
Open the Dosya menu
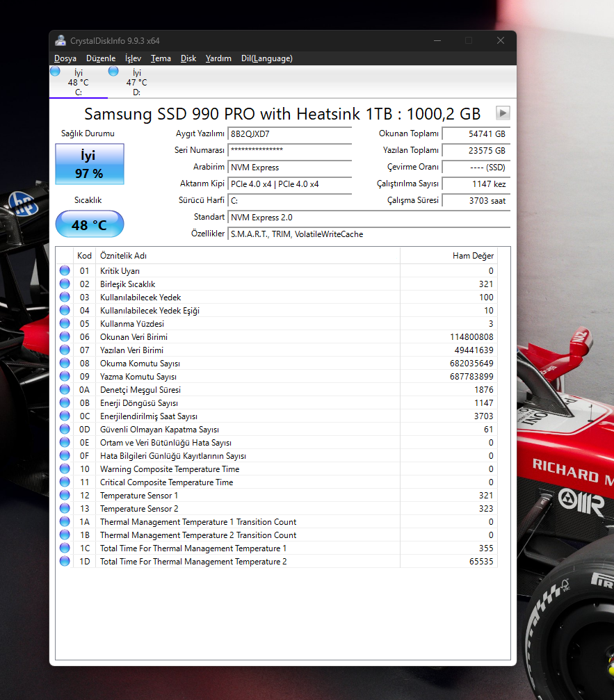[x=65, y=58]
